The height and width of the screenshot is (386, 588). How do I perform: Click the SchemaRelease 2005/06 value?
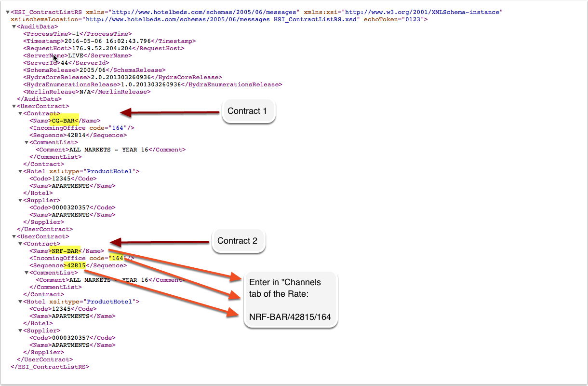(93, 70)
